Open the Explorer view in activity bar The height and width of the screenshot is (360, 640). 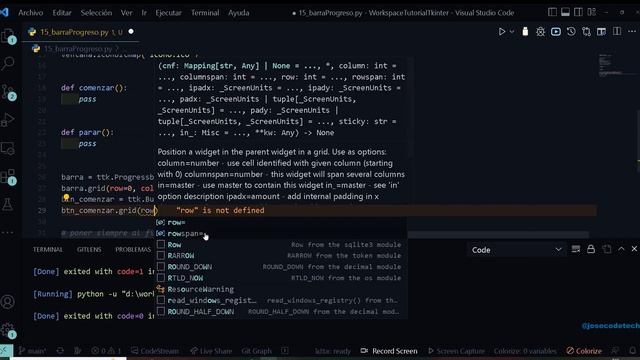[8, 36]
